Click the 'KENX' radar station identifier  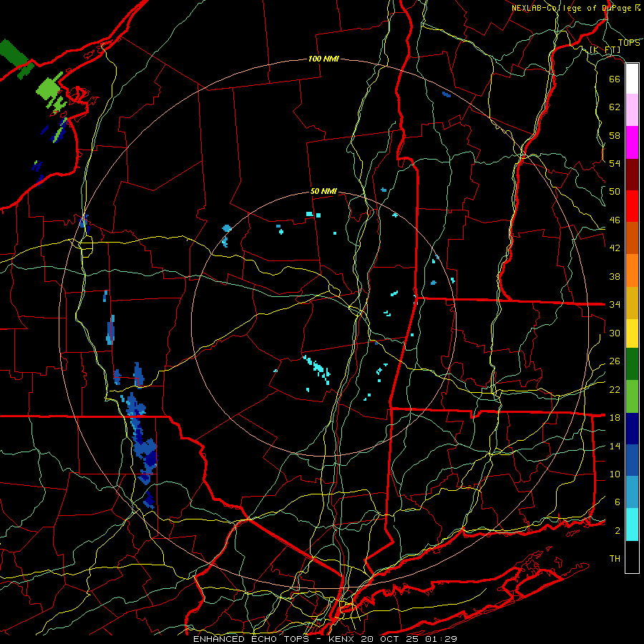point(339,639)
